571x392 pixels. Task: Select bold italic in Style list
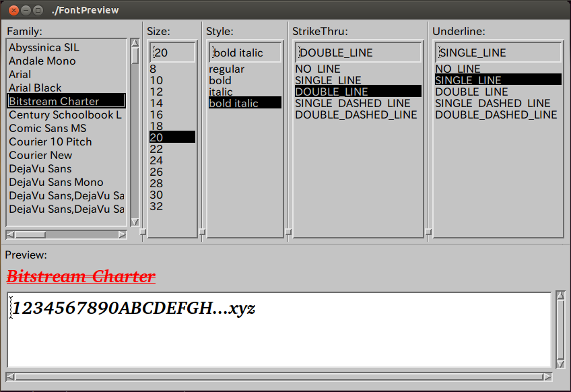tap(245, 103)
